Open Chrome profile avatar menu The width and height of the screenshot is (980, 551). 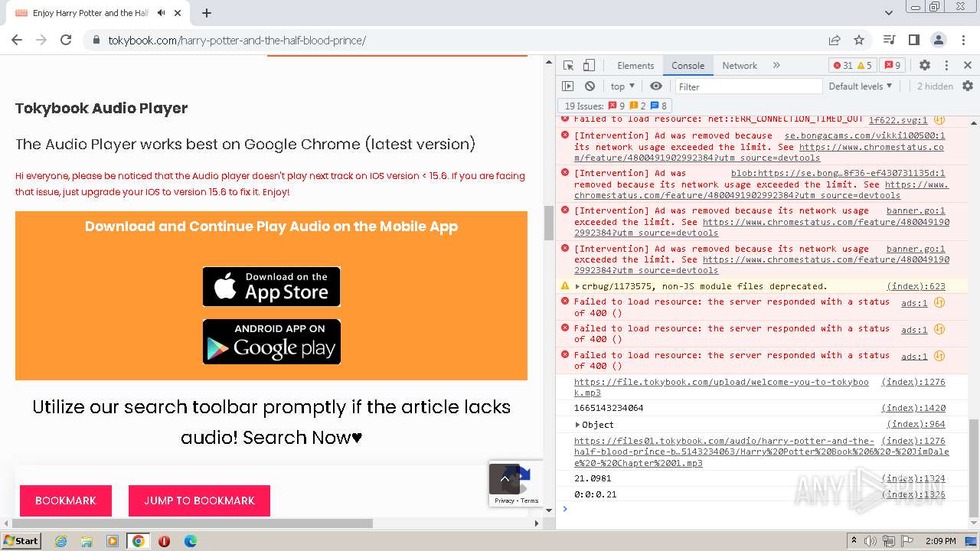pyautogui.click(x=938, y=40)
